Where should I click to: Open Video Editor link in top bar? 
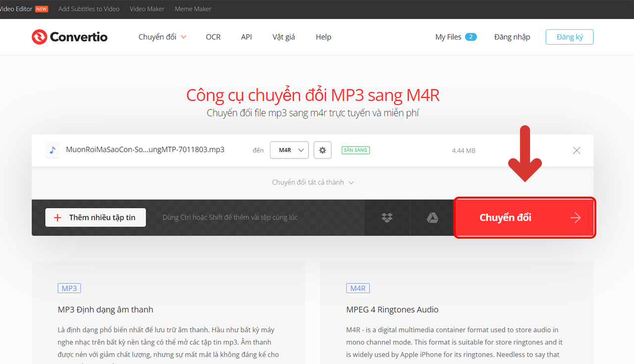tap(16, 9)
